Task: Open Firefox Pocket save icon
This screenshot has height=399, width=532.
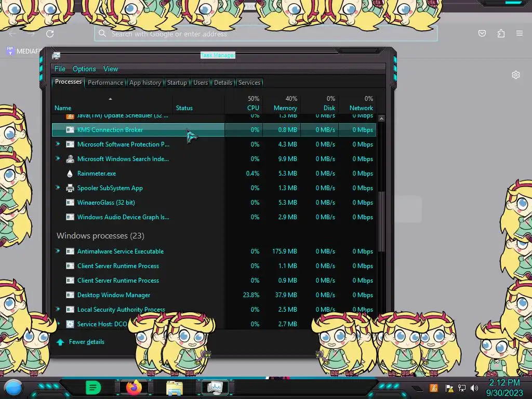Action: pyautogui.click(x=482, y=33)
